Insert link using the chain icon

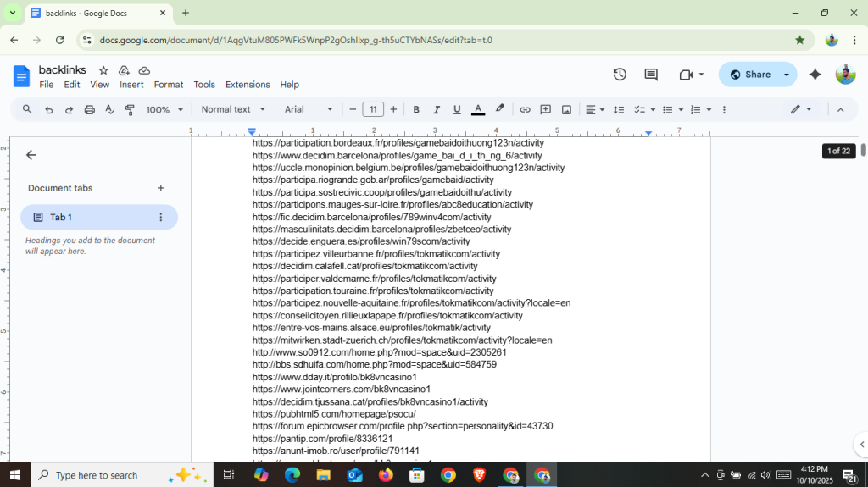click(525, 110)
